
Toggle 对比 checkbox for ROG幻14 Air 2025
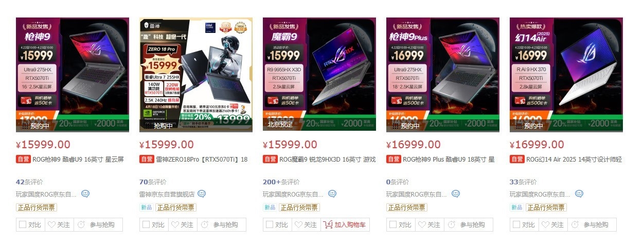click(516, 225)
